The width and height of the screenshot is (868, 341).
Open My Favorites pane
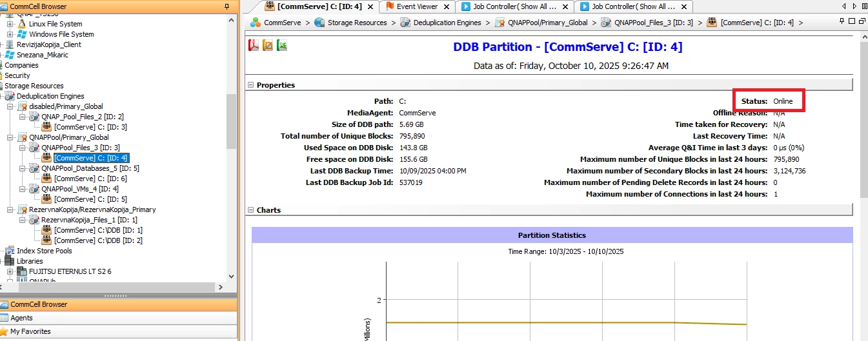pos(30,331)
